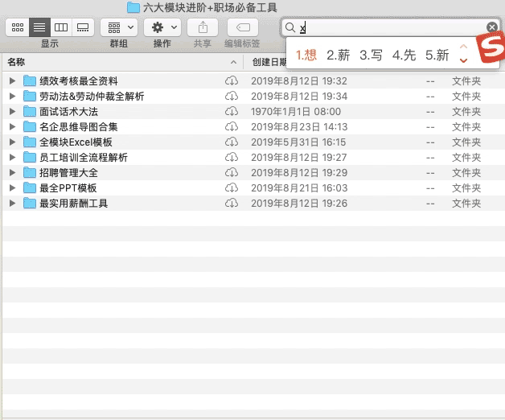Screen dimensions: 505x420
Task: Download 全模块Excel模板 from cloud
Action: click(232, 142)
